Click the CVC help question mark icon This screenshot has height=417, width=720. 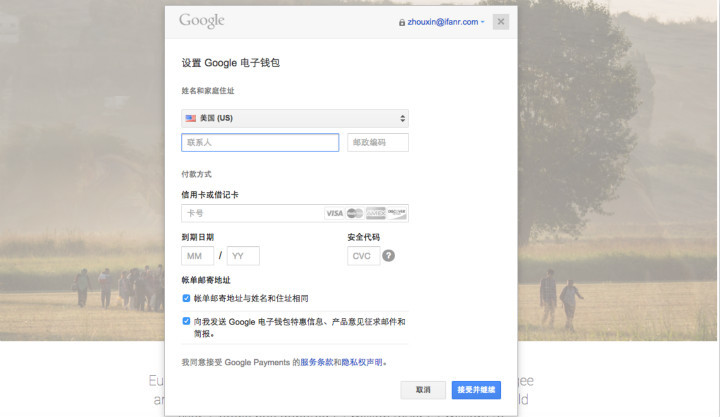pyautogui.click(x=388, y=256)
